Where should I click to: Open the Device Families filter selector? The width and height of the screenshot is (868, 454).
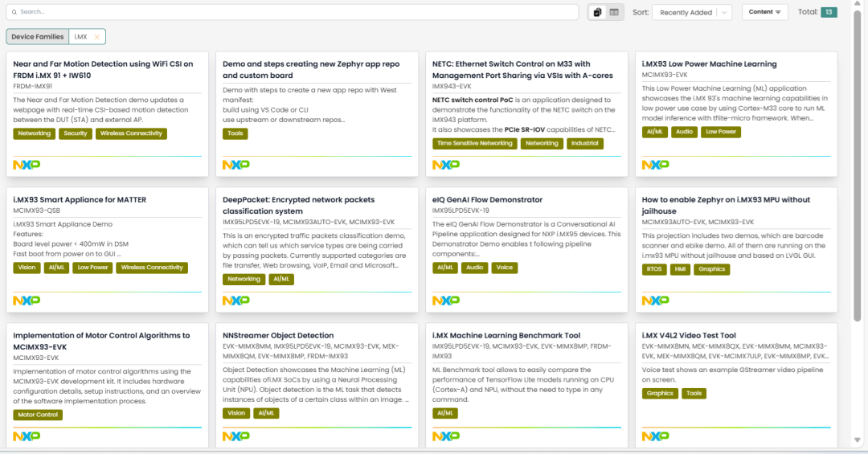coord(38,37)
